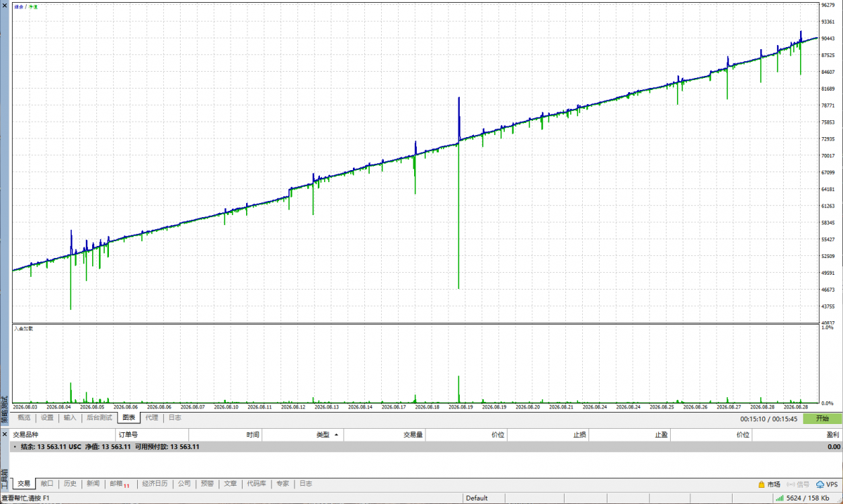843x504 pixels.
Task: Select the 图表 tester tab
Action: [129, 418]
